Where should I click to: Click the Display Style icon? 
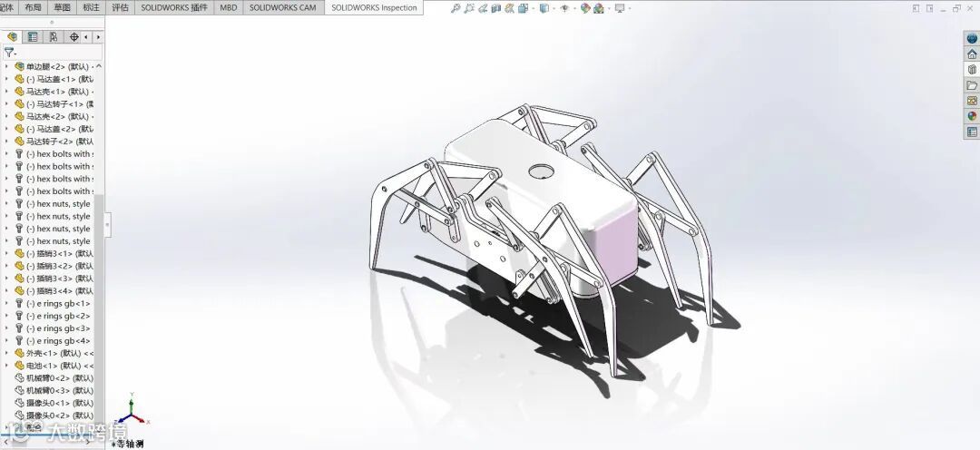click(544, 8)
